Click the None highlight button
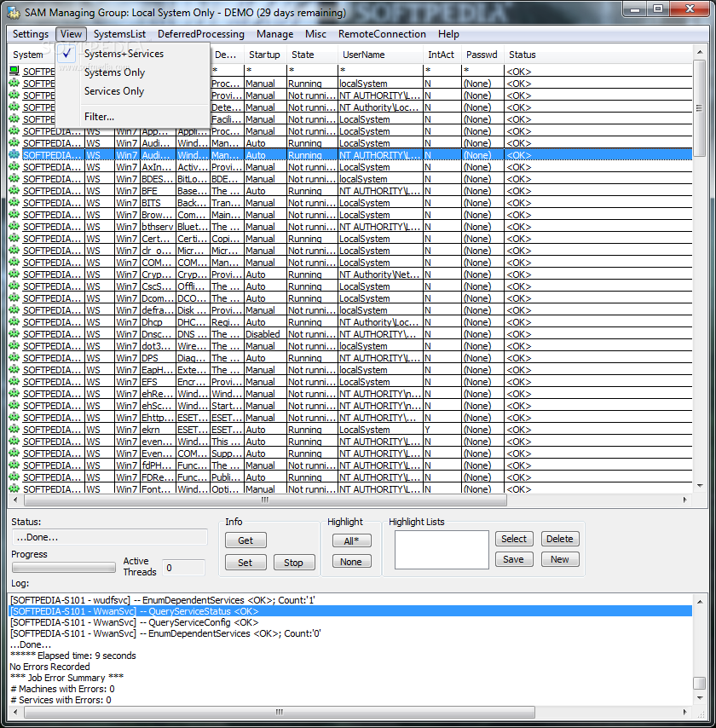This screenshot has height=728, width=716. click(351, 561)
